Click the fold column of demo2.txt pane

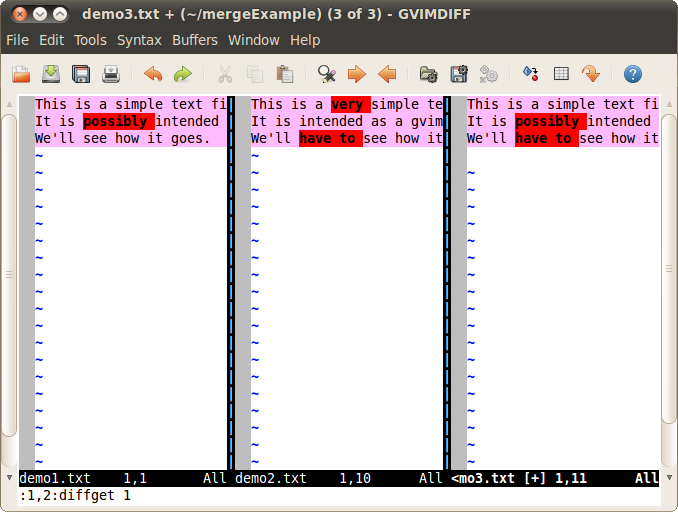click(243, 283)
